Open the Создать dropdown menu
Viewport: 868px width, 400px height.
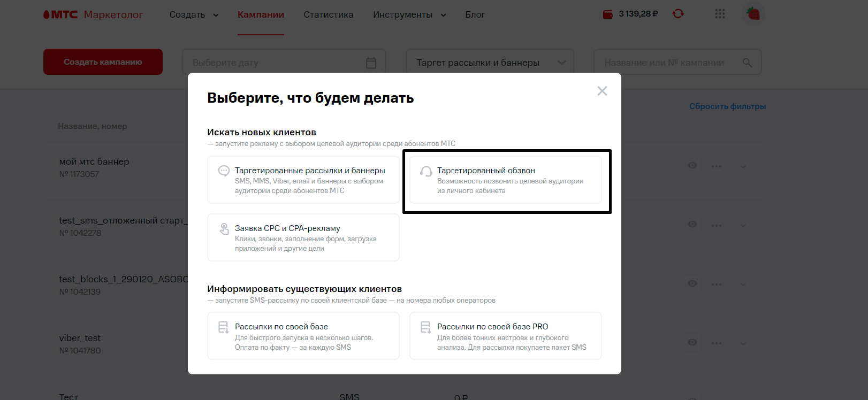(194, 15)
